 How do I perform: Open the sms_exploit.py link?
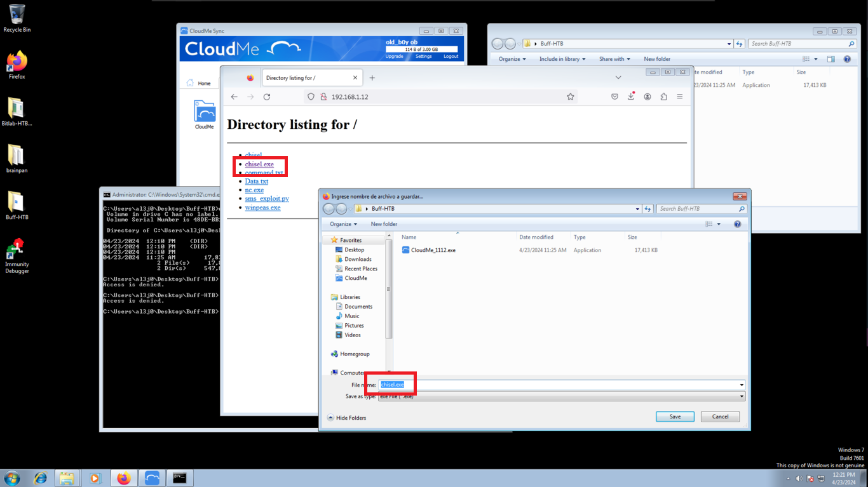(267, 199)
